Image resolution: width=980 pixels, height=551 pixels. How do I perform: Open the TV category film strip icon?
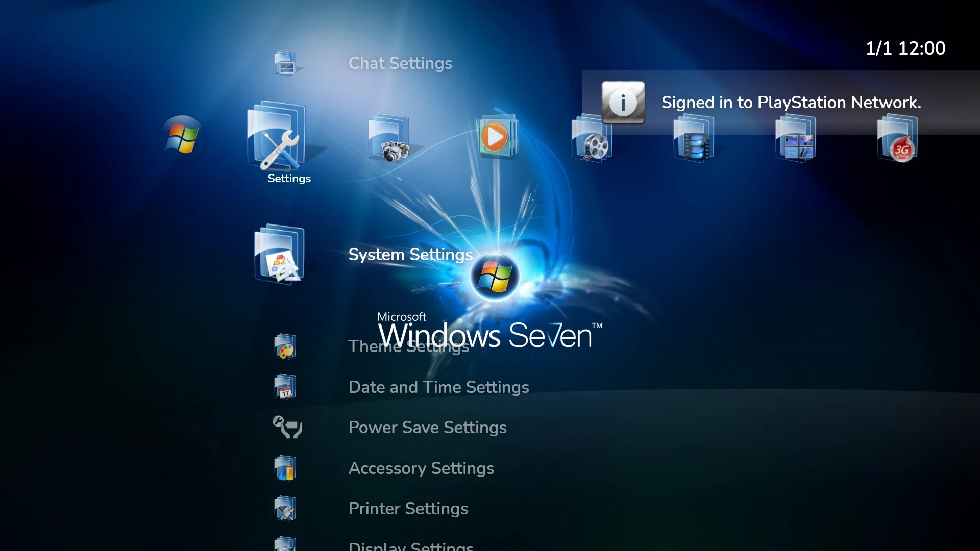694,138
